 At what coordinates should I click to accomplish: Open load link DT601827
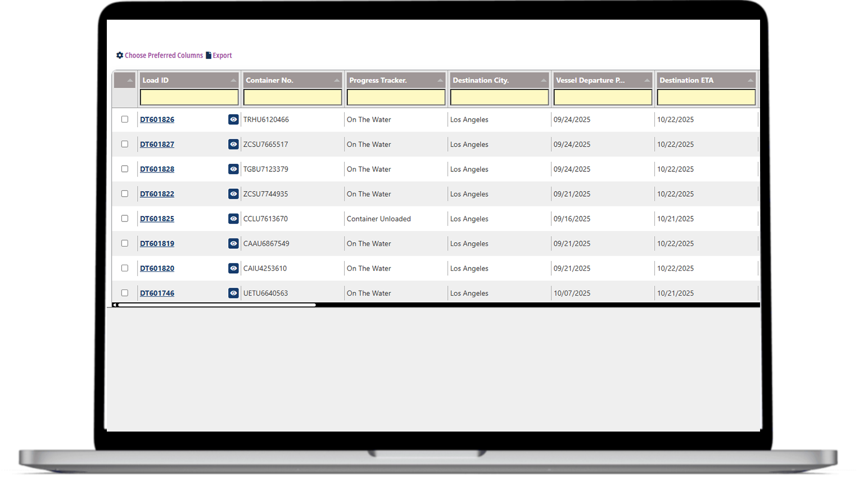pyautogui.click(x=157, y=144)
